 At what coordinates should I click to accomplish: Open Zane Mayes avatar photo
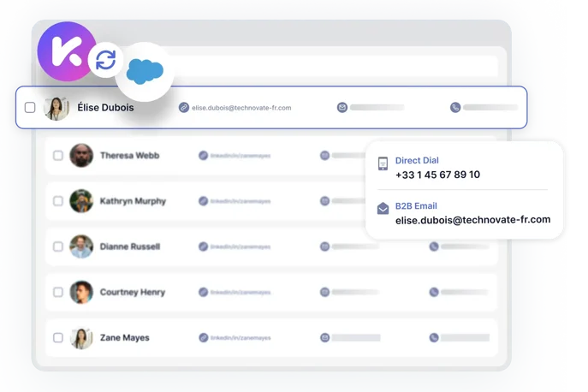81,337
